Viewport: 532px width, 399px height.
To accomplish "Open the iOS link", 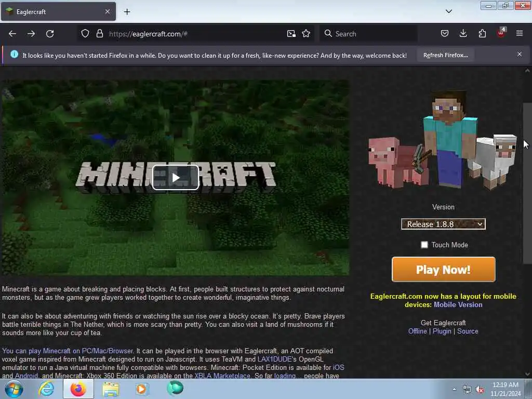I will 339,367.
